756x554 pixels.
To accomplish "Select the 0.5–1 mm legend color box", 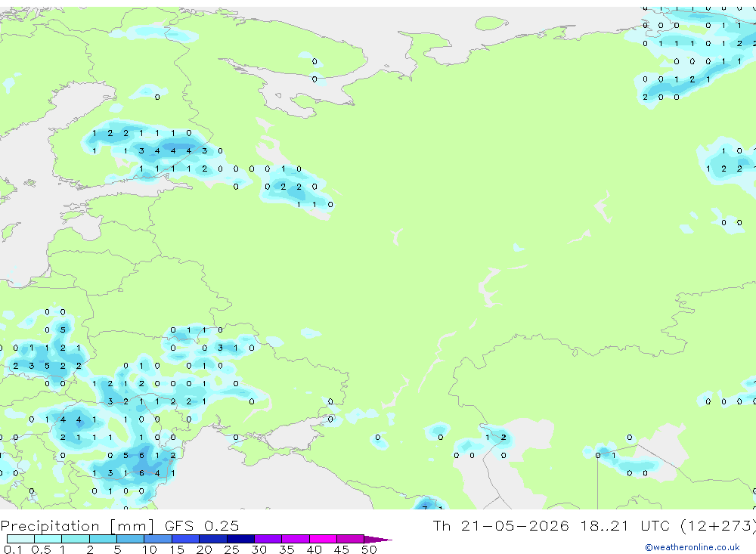I will coord(48,539).
